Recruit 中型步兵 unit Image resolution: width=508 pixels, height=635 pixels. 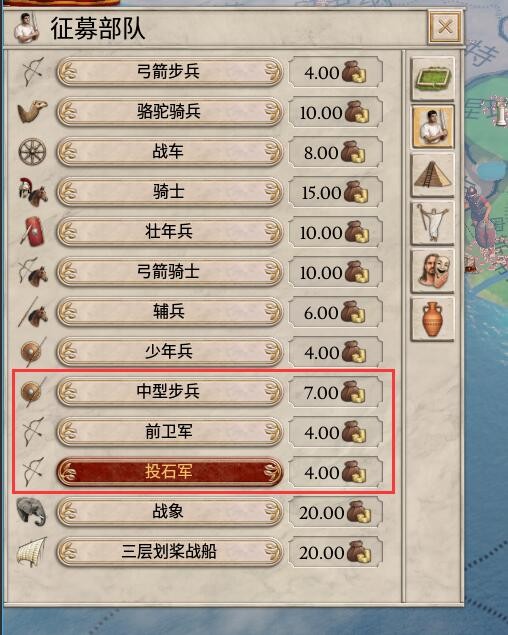tap(169, 392)
